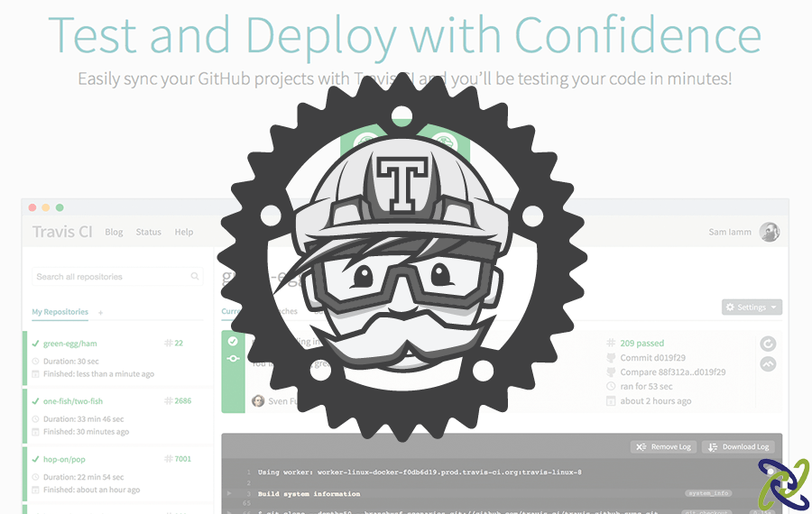Image resolution: width=812 pixels, height=514 pixels.
Task: Click the about 2 hours ago text
Action: [x=656, y=401]
